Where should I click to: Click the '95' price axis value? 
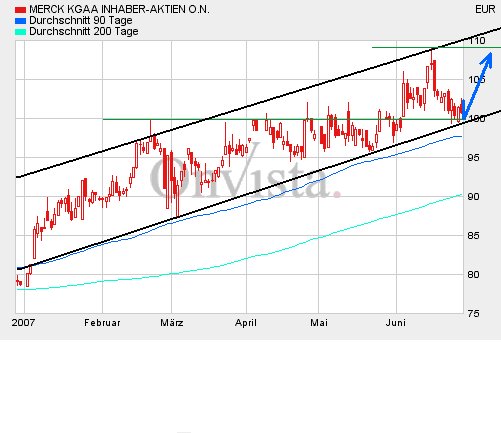[x=473, y=157]
